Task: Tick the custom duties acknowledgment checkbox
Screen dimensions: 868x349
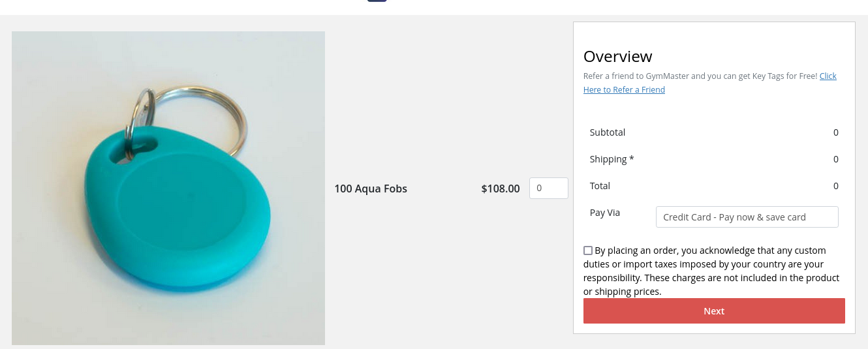Action: click(x=588, y=250)
